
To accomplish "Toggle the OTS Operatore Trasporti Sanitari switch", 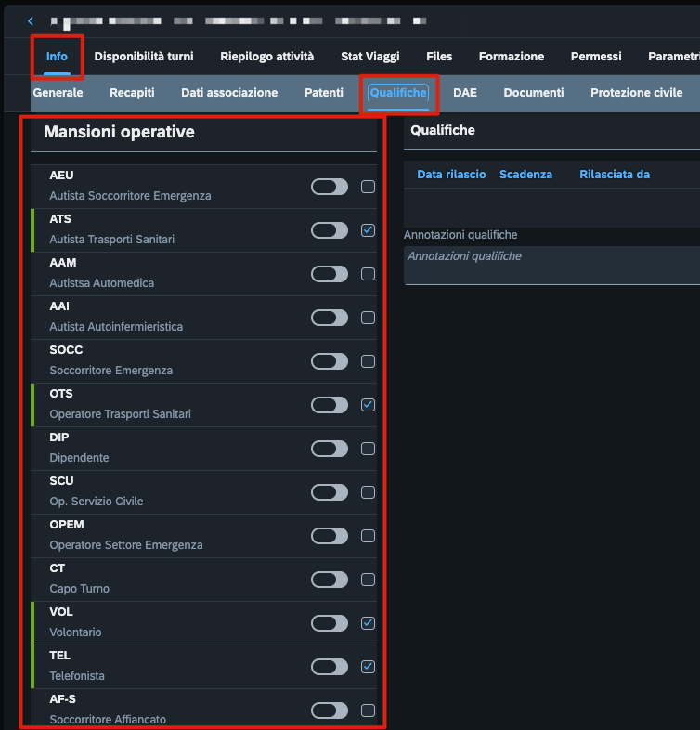I will (x=330, y=405).
